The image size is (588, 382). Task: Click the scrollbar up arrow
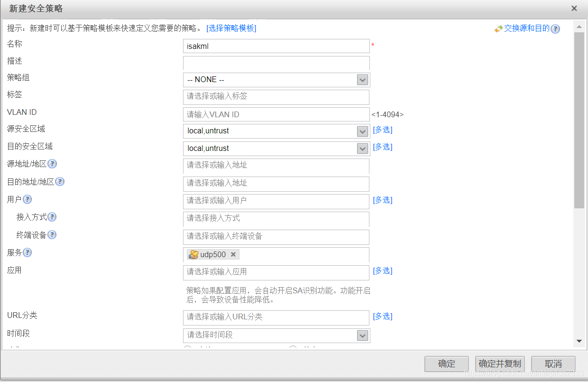pyautogui.click(x=579, y=26)
